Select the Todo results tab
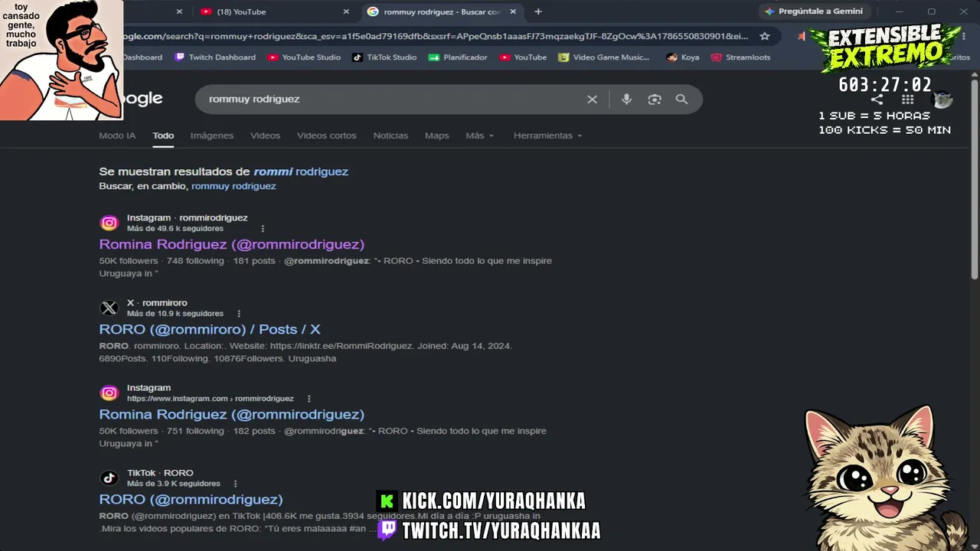This screenshot has height=551, width=980. [x=163, y=135]
